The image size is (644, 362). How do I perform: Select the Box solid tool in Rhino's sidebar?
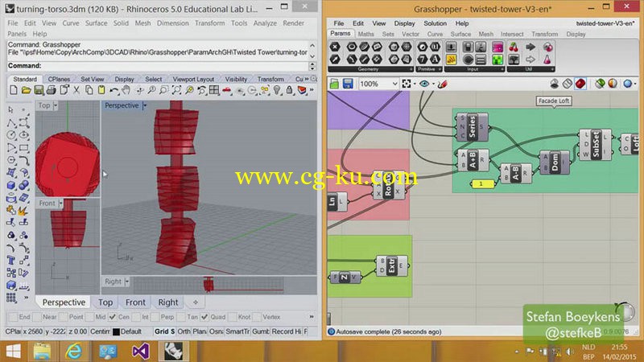(11, 185)
